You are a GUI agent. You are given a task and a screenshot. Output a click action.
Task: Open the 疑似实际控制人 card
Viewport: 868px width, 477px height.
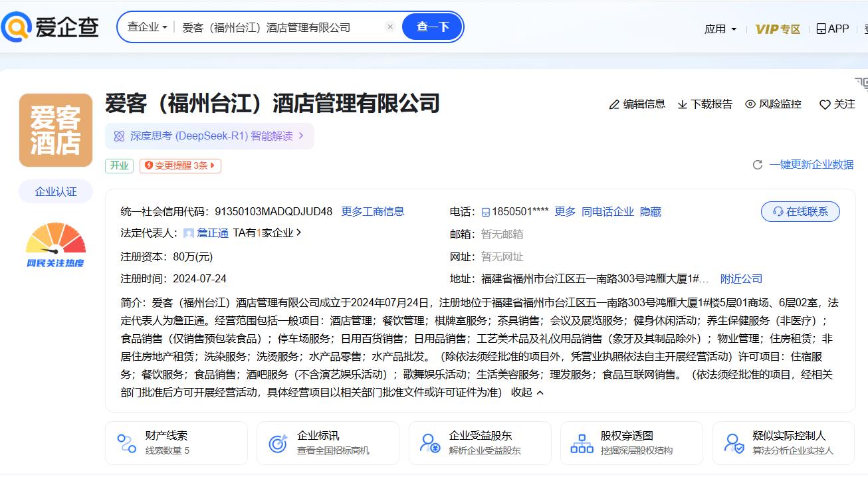coord(784,443)
